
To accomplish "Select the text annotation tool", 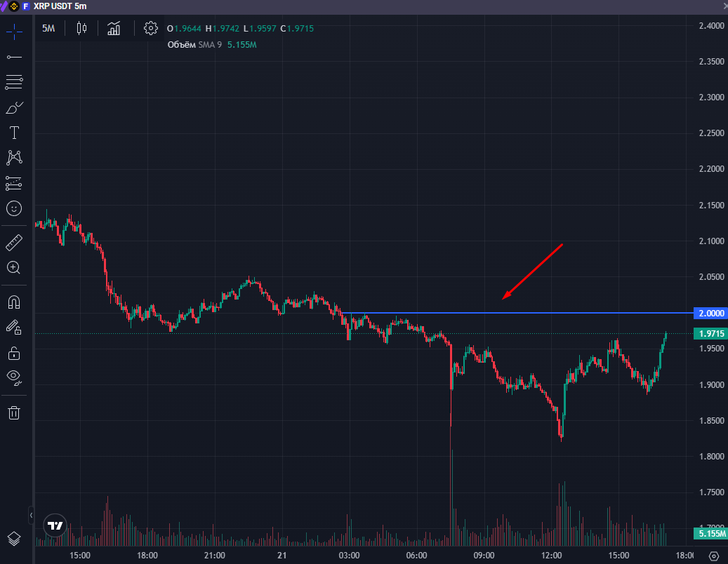I will coord(14,133).
